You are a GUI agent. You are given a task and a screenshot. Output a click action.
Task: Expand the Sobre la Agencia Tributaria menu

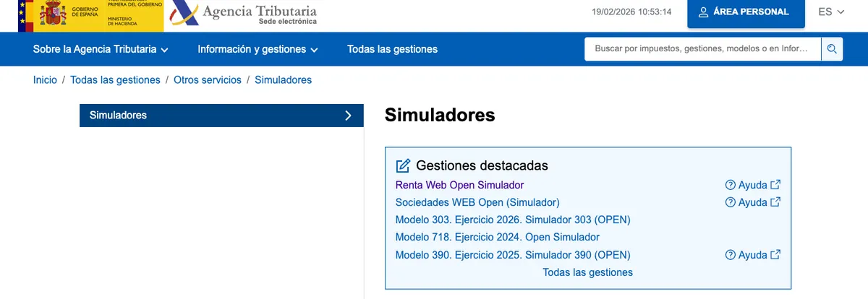[x=101, y=49]
